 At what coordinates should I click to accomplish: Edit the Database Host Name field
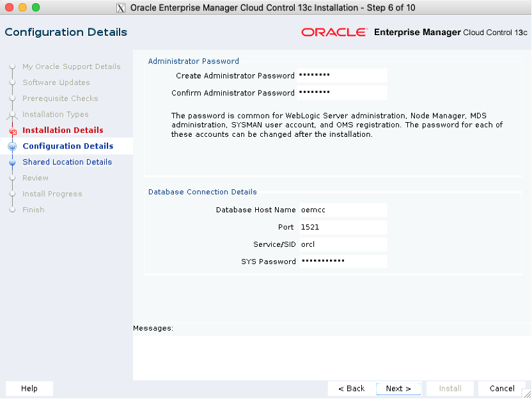(343, 210)
